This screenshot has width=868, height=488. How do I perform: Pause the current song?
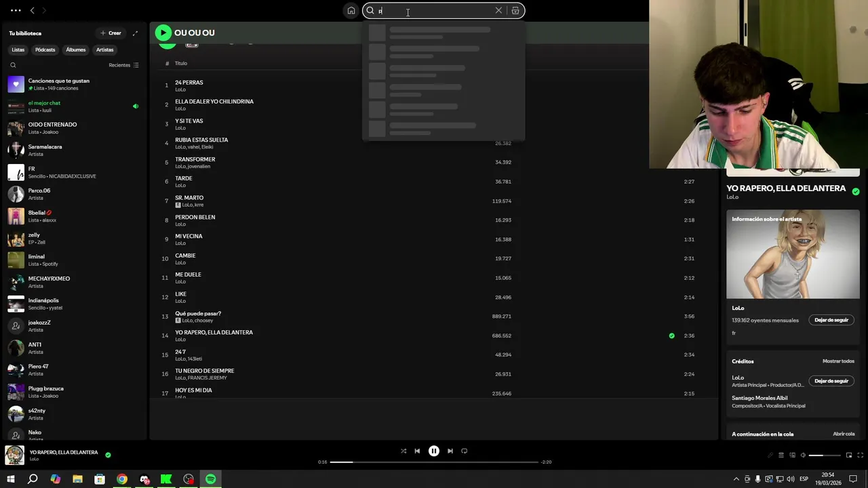tap(434, 451)
